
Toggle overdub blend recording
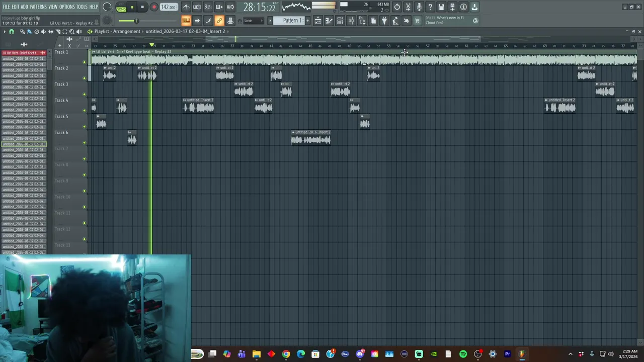pos(219,7)
